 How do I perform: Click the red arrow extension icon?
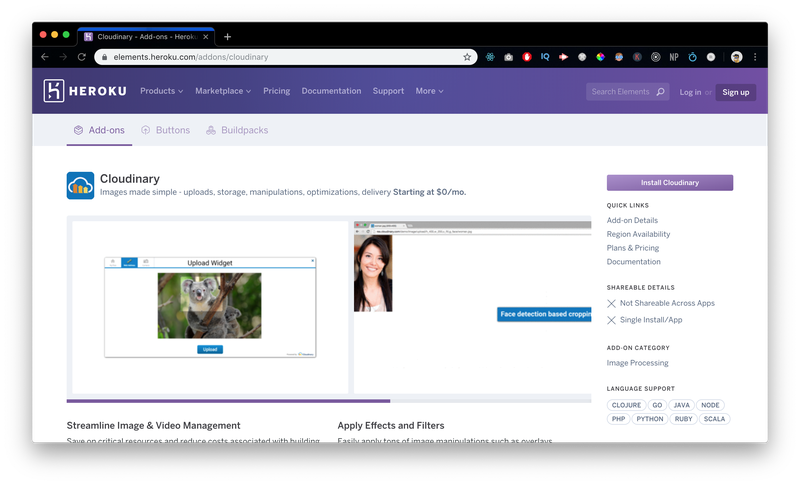(563, 57)
